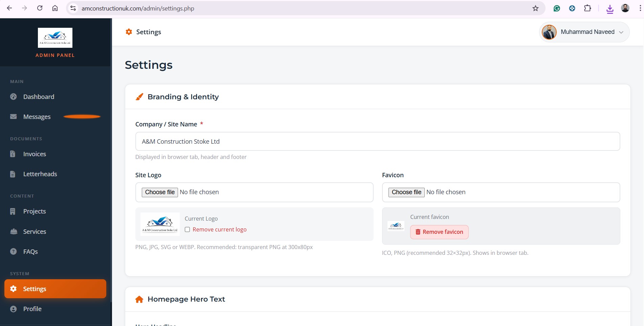Click the browser extensions puzzle icon
Image resolution: width=644 pixels, height=326 pixels.
(x=587, y=8)
